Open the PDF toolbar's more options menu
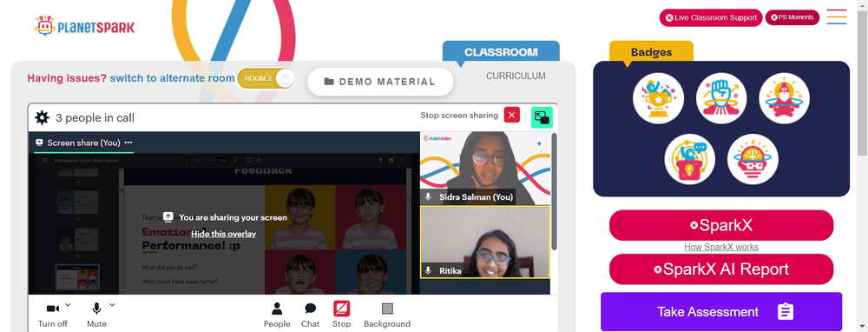This screenshot has width=868, height=332. click(x=402, y=160)
